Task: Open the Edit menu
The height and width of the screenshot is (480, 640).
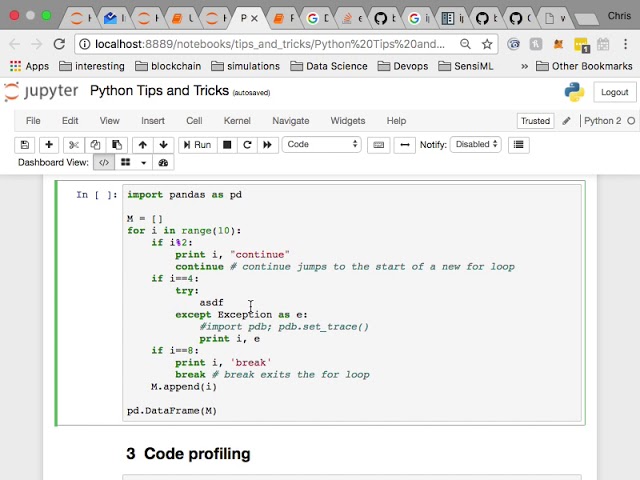Action: (x=70, y=121)
